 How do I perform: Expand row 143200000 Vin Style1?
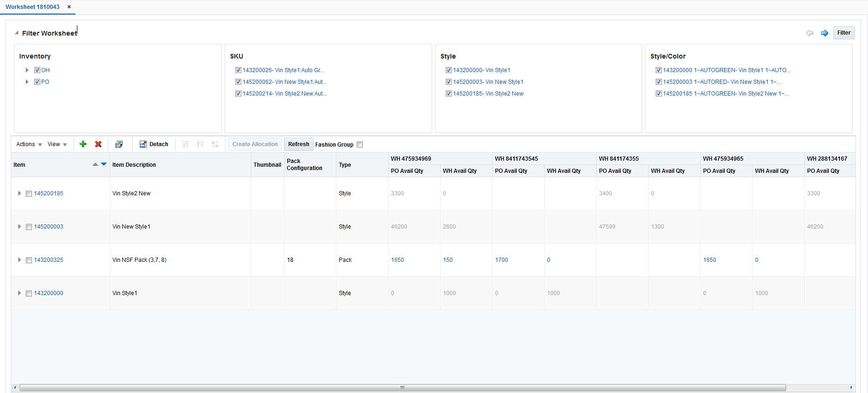pyautogui.click(x=19, y=293)
